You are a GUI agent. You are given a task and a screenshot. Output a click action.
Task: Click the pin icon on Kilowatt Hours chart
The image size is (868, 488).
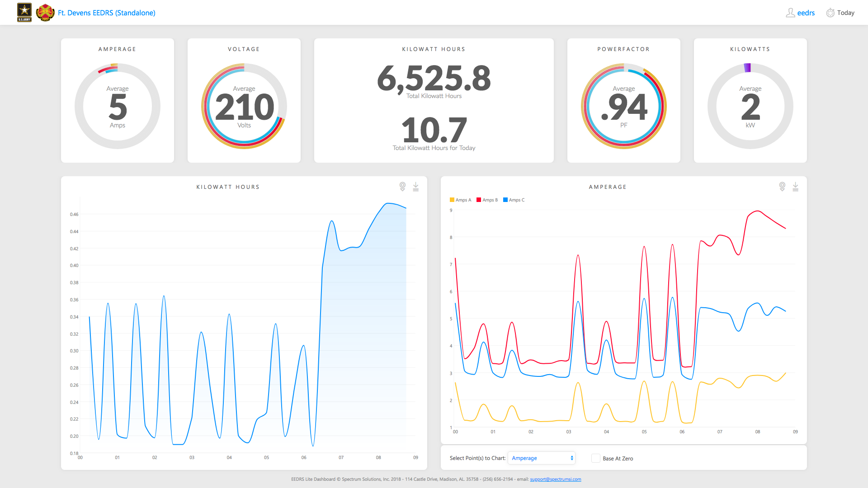click(402, 187)
